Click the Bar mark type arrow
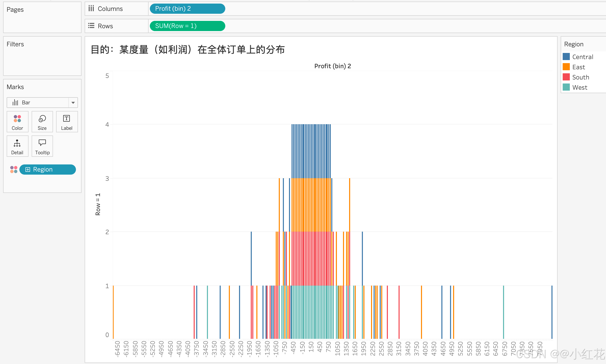Image resolution: width=606 pixels, height=364 pixels. tap(73, 103)
